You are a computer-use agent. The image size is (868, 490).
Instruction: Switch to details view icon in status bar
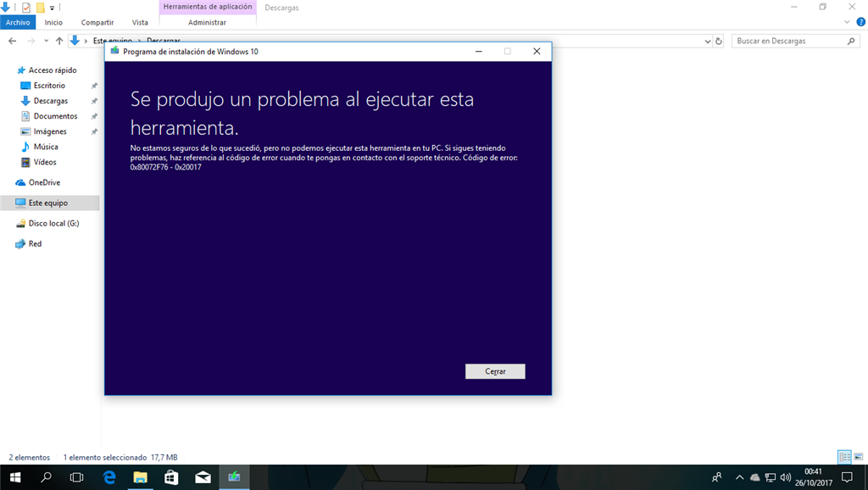(844, 457)
